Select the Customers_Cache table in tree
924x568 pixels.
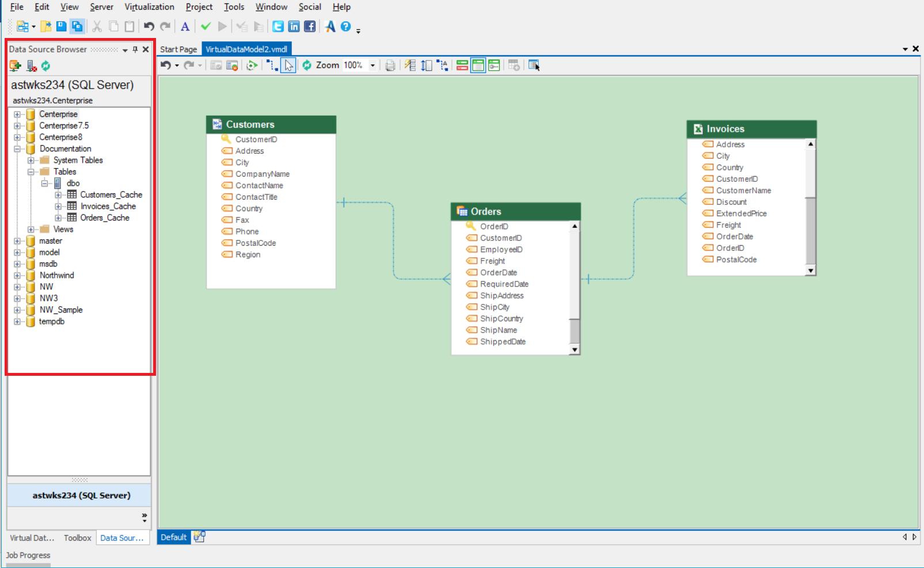point(111,195)
